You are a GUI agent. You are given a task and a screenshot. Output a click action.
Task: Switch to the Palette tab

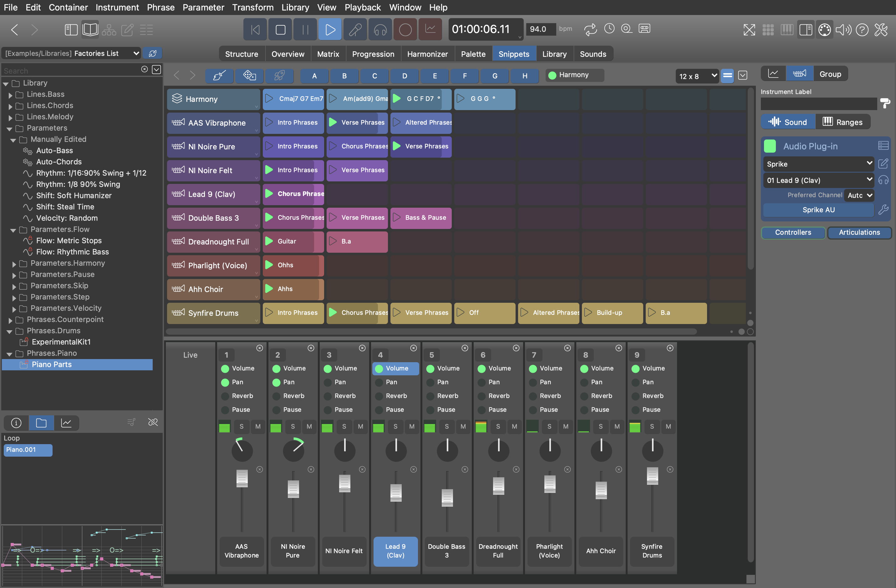[x=473, y=54]
